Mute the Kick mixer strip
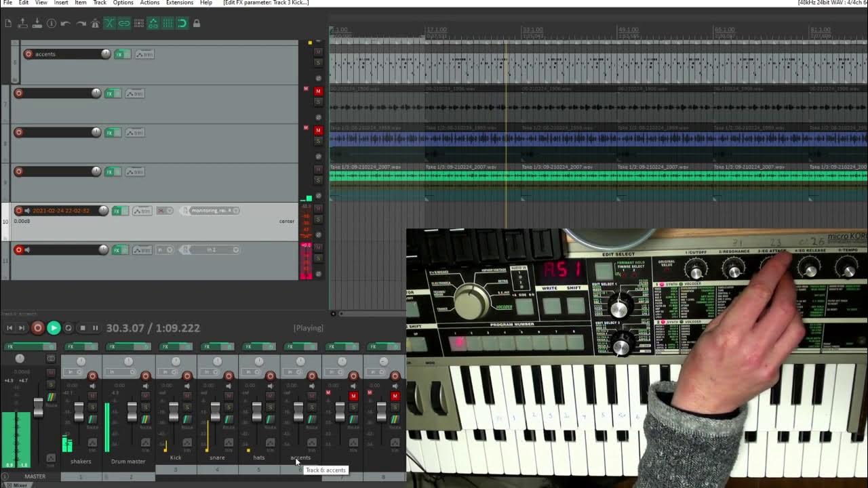The image size is (868, 488). (x=187, y=396)
